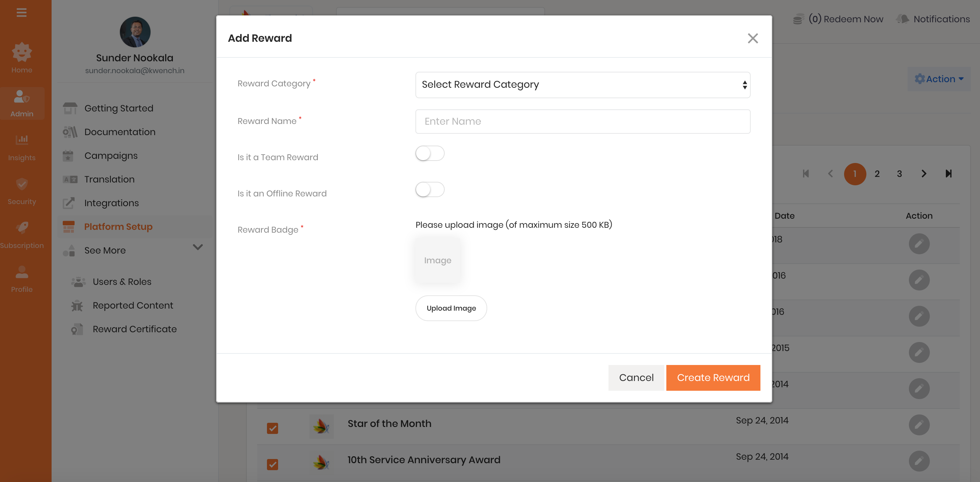Open Profile icon in left sidebar
980x482 pixels.
point(22,272)
